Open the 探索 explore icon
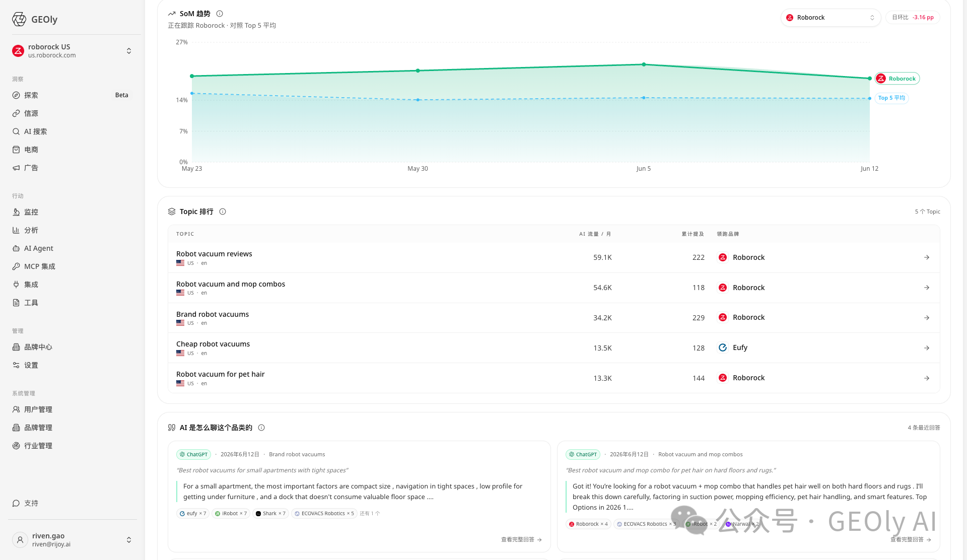Image resolution: width=967 pixels, height=560 pixels. pos(16,95)
